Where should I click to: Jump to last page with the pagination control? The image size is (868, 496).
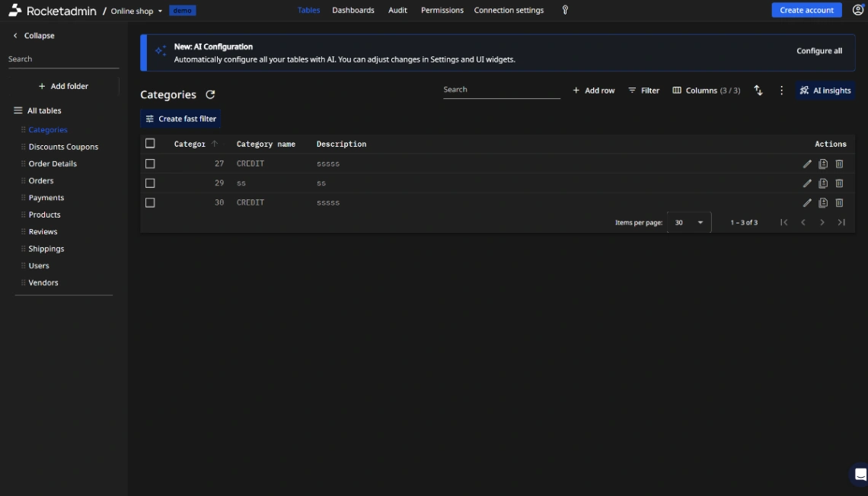[x=842, y=221]
